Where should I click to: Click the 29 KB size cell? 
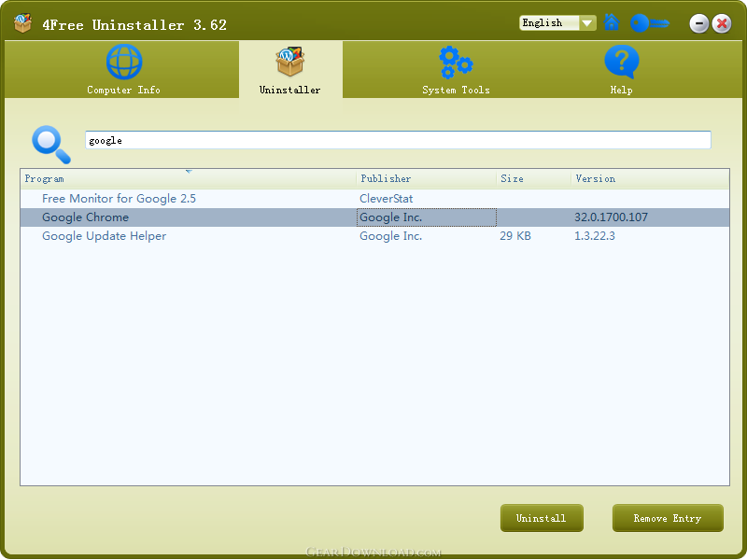pos(515,236)
